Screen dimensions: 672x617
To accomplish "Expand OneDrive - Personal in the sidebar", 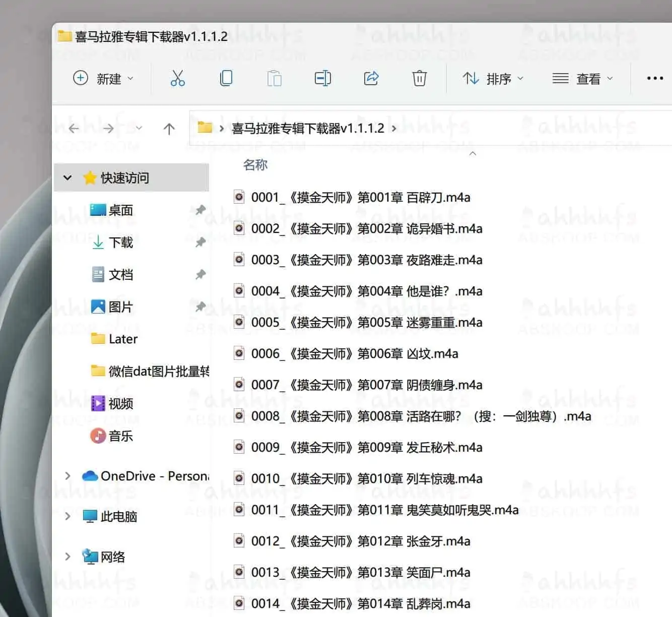I will [68, 475].
